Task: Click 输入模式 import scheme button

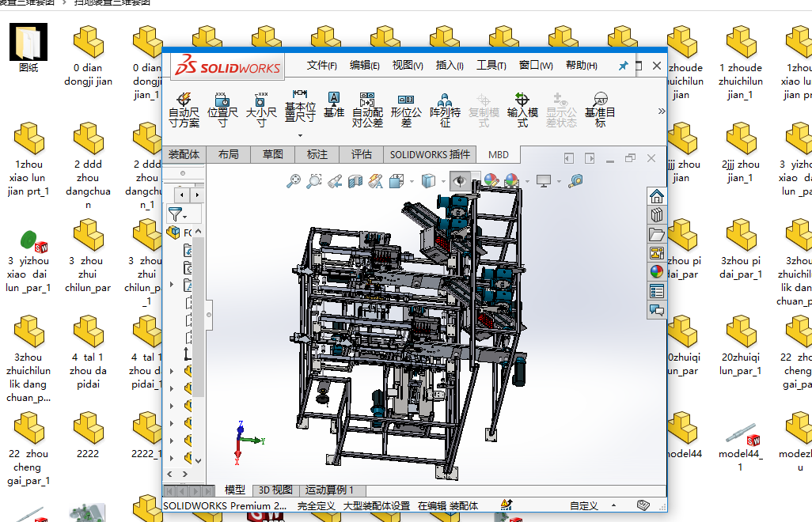Action: pyautogui.click(x=522, y=109)
